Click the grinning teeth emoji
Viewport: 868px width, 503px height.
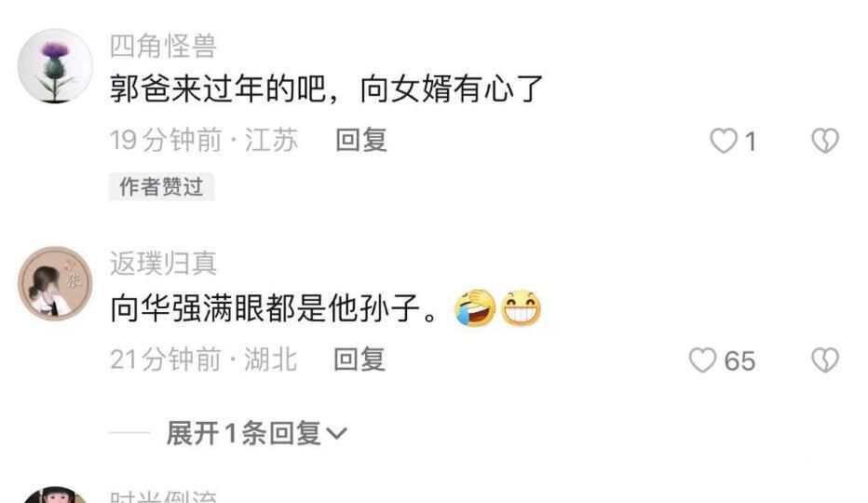pyautogui.click(x=521, y=308)
